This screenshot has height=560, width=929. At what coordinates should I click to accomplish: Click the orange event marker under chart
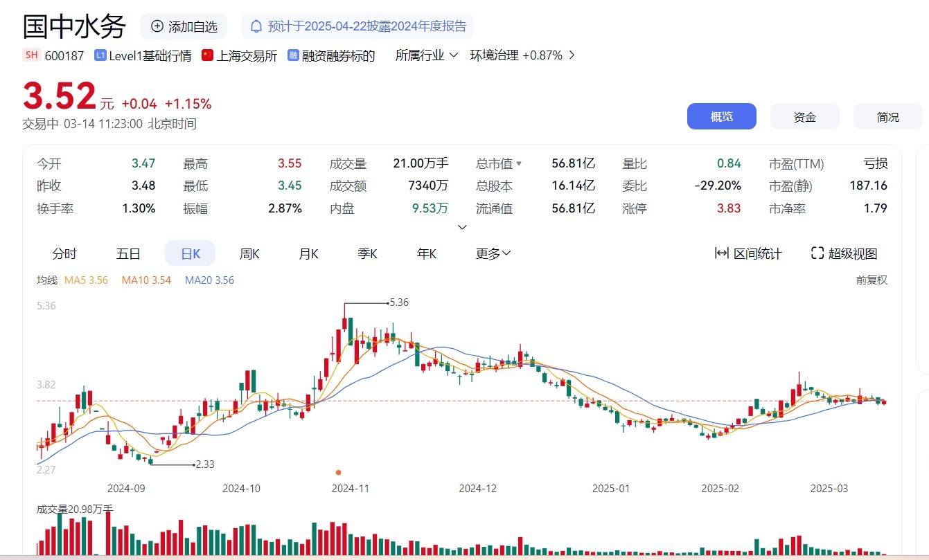coord(338,472)
